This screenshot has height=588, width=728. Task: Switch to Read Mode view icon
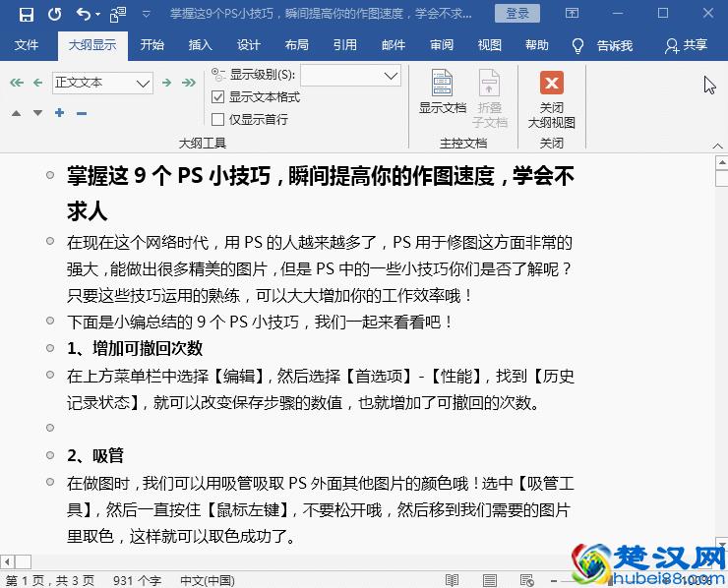452,580
